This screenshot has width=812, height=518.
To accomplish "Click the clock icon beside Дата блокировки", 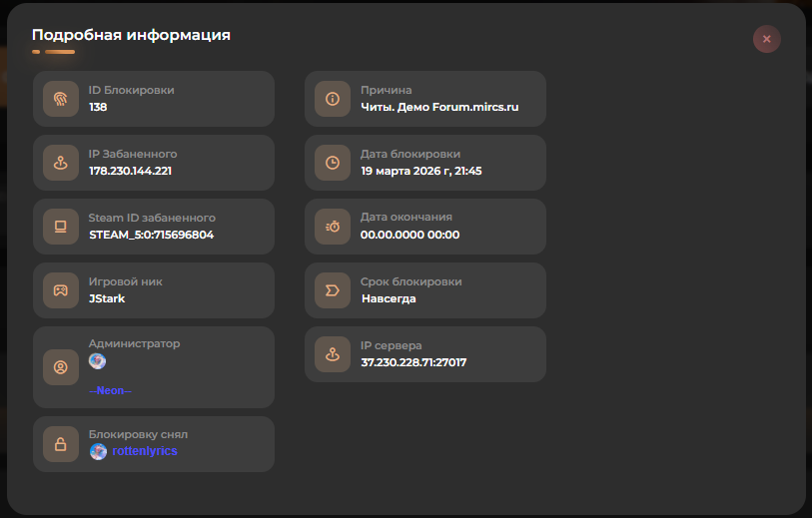I will (x=333, y=163).
